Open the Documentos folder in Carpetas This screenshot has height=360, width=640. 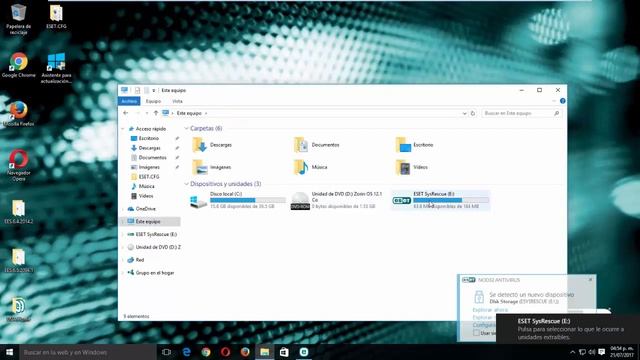tap(316, 145)
